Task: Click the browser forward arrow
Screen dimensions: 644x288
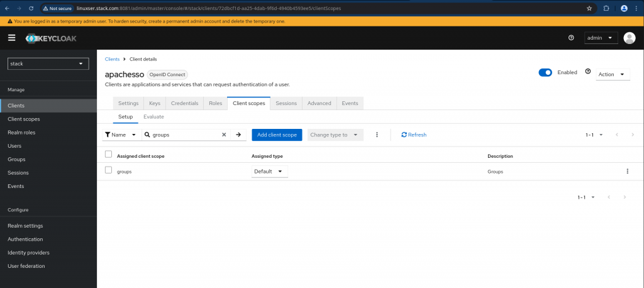Action: coord(19,8)
